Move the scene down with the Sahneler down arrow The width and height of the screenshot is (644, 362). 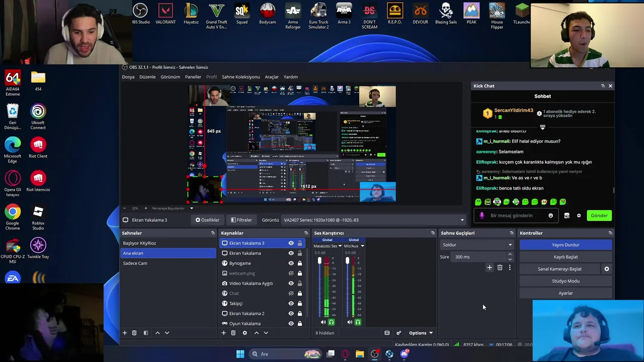[x=167, y=333]
